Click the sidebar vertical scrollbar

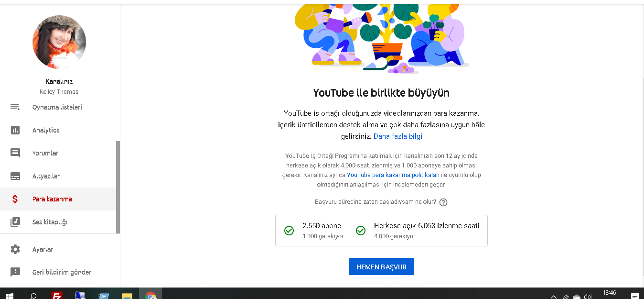(118, 188)
